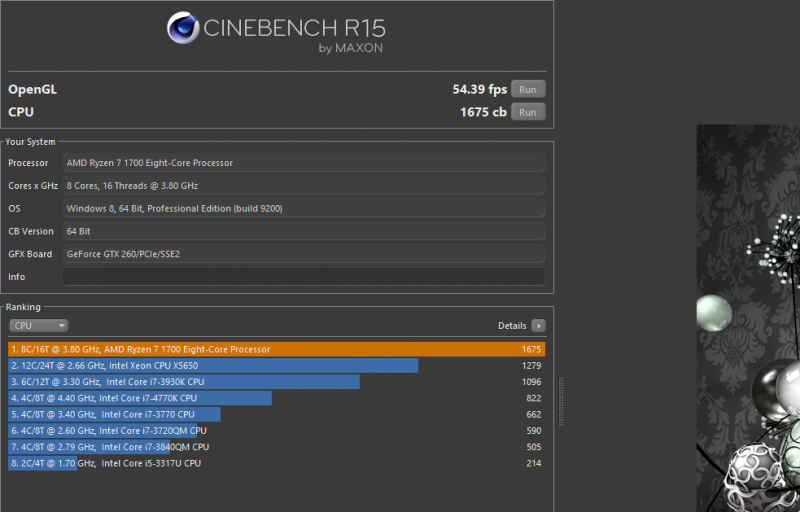Select the Processor field showing AMD Ryzen 7 1700
The width and height of the screenshot is (800, 512).
coord(304,163)
